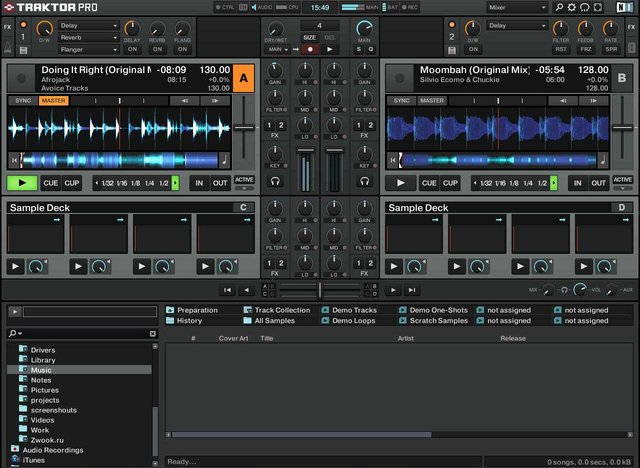This screenshot has height=468, width=640.
Task: Toggle the DELAY effect ON button
Action: 132,49
